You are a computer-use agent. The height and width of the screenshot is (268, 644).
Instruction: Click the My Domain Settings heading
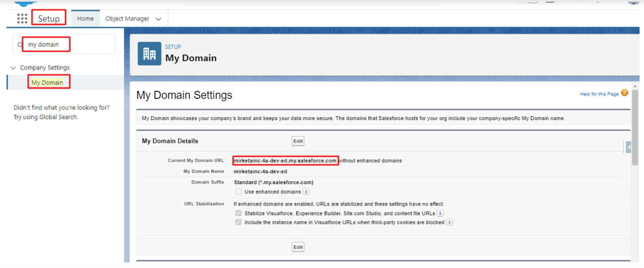point(184,95)
